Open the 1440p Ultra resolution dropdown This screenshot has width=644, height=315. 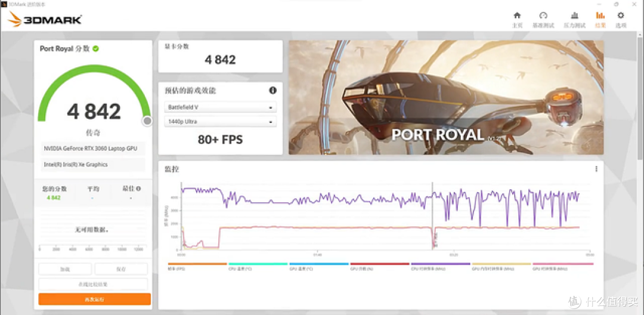pyautogui.click(x=220, y=122)
